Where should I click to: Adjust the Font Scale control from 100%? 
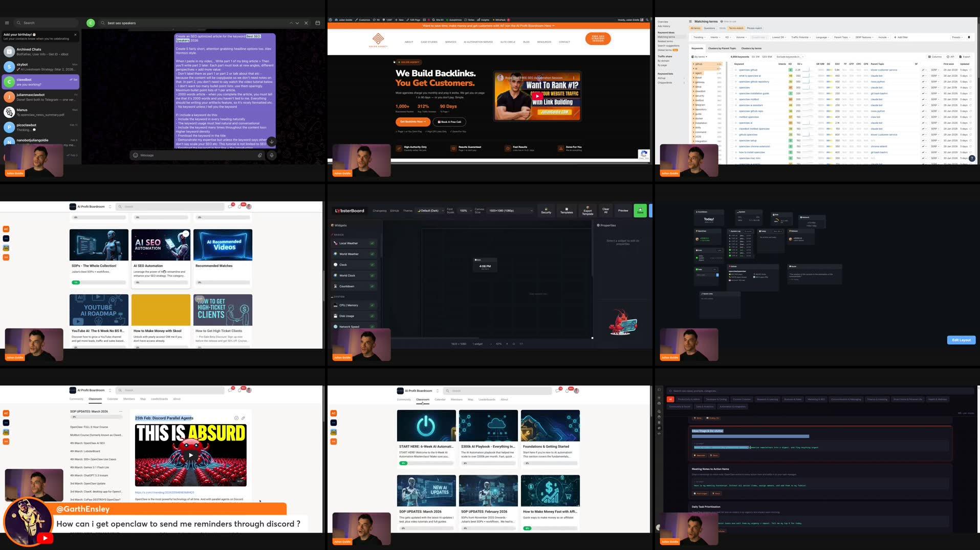tap(463, 211)
